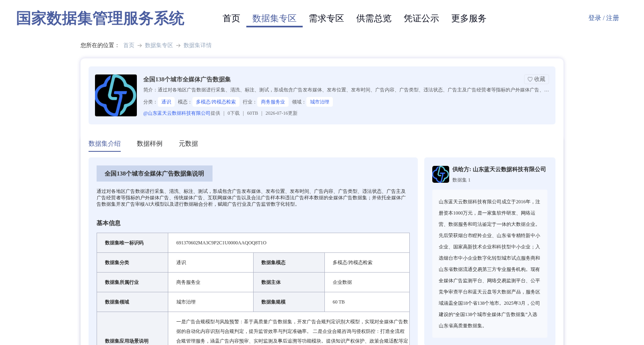The width and height of the screenshot is (644, 345).
Task: Click 数据集详情 breadcrumb entry
Action: tap(198, 45)
